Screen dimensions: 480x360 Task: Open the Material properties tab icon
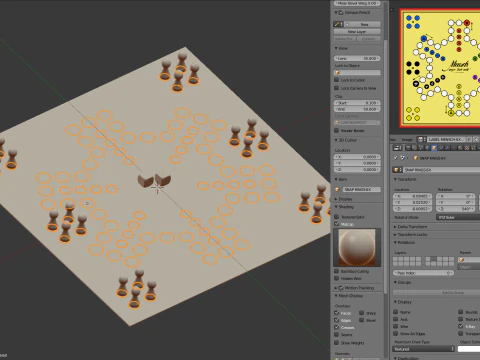point(460,148)
